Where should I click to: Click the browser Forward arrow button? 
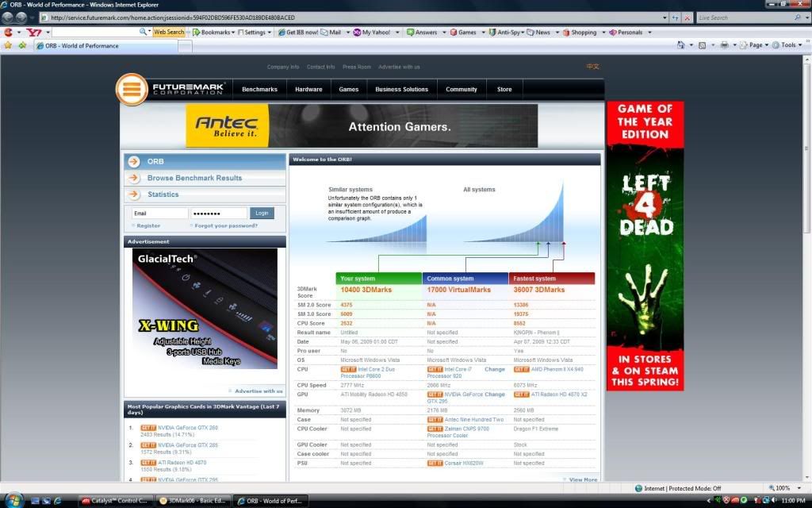point(21,17)
